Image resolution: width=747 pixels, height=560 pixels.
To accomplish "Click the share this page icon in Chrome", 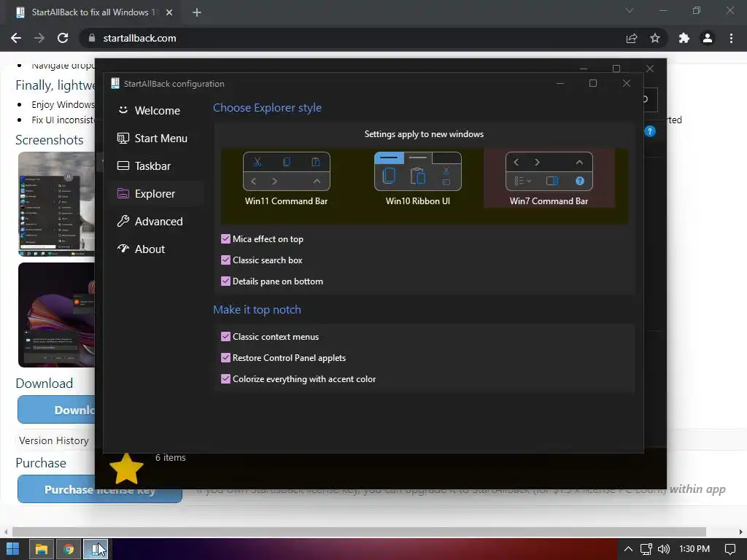I will click(632, 38).
